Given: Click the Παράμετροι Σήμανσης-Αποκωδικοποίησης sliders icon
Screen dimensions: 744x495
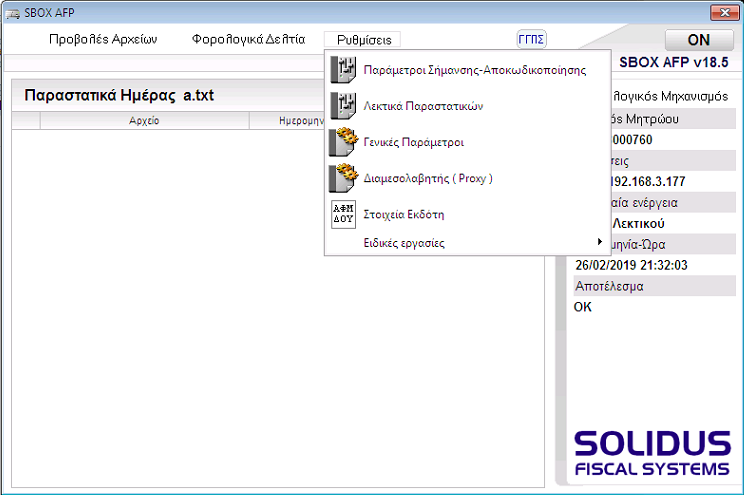Looking at the screenshot, I should (343, 70).
